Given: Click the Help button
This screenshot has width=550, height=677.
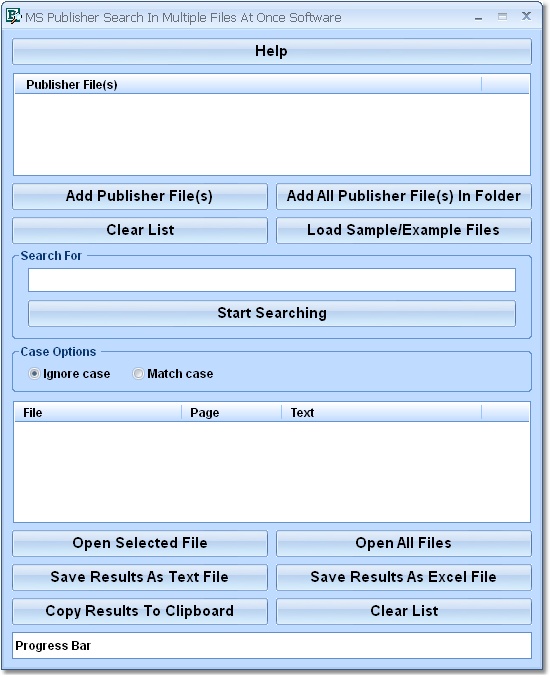Looking at the screenshot, I should tap(272, 51).
